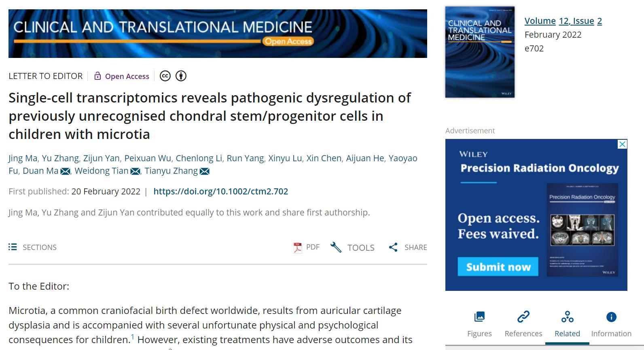Click author name Jing Ma
This screenshot has width=644, height=350.
(23, 158)
